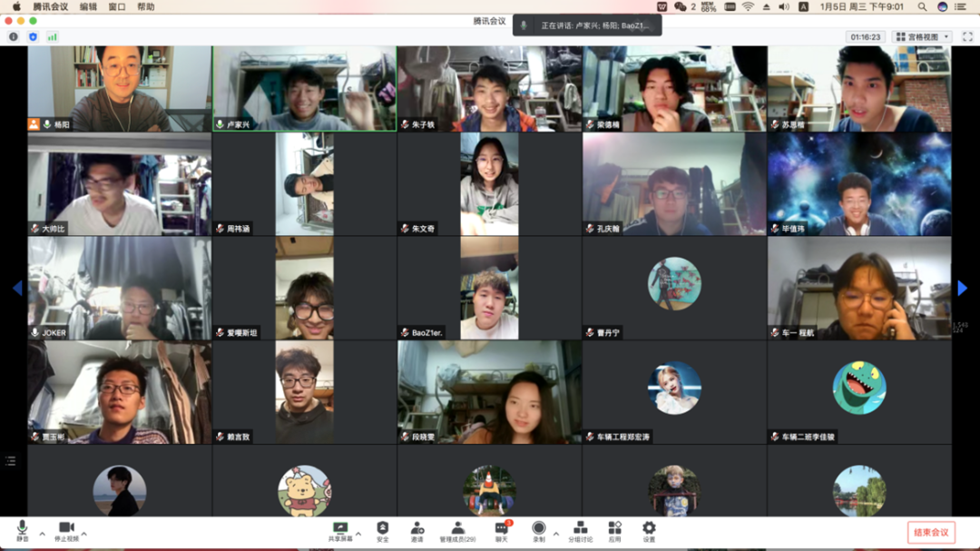Open Settings (设置) gear icon

tap(648, 530)
